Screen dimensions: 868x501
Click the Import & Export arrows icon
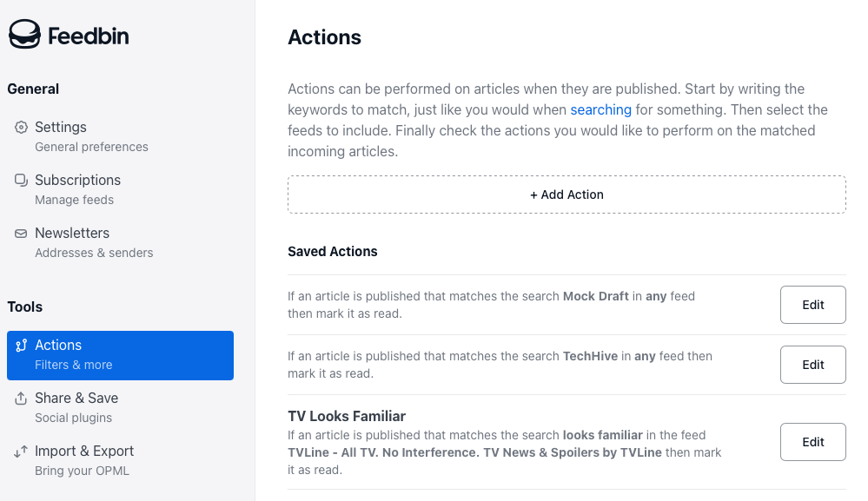21,452
